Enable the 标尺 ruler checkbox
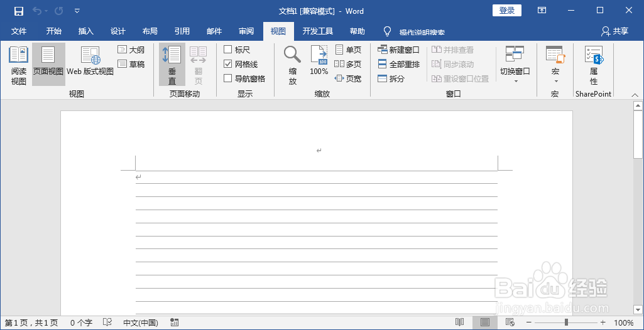Viewport: 644px width, 330px height. [228, 50]
